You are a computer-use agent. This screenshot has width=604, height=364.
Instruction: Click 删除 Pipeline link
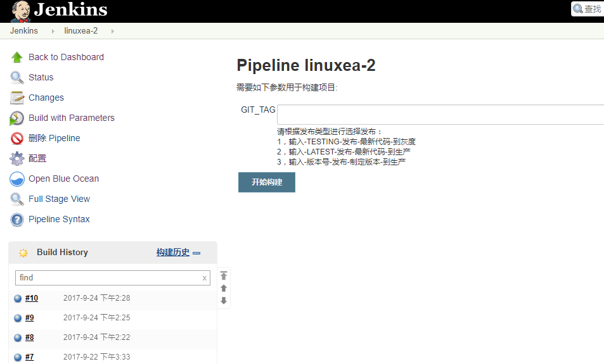55,138
